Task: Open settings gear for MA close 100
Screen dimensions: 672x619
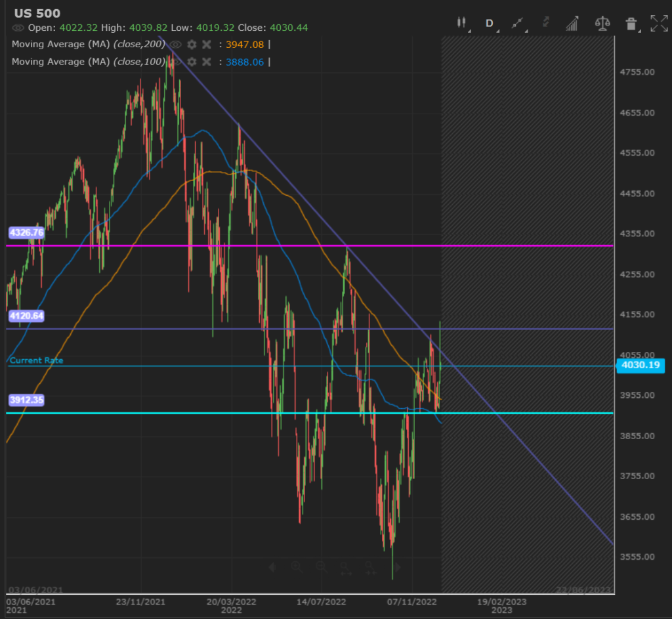Action: point(192,62)
